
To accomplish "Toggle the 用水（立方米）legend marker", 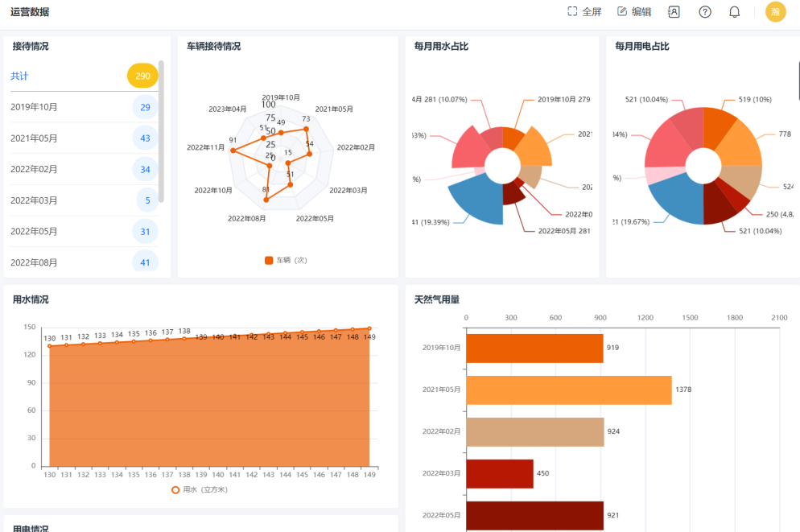I will [175, 489].
